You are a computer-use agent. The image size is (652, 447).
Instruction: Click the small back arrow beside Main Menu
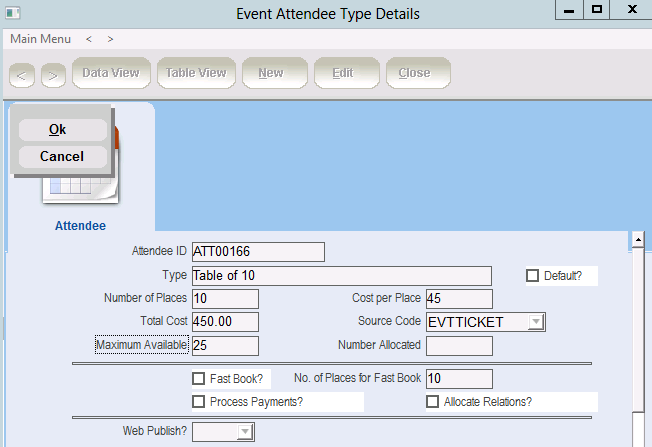coord(89,39)
